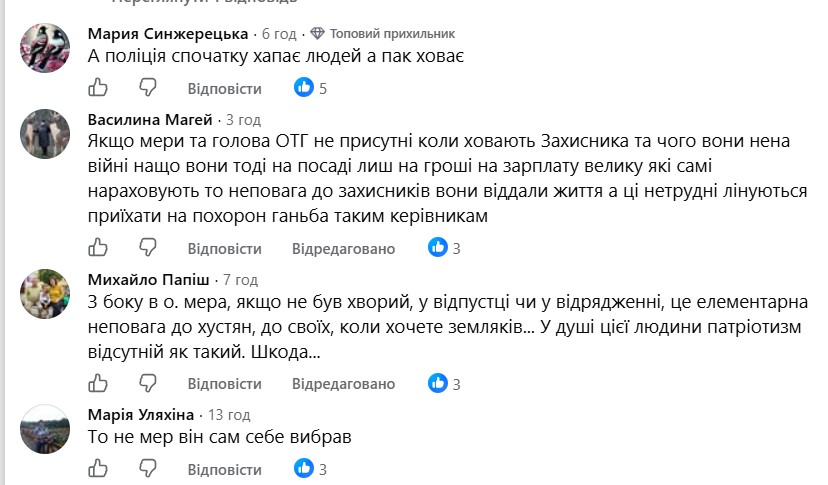Thumbs down Василина Магей's comment
Screen dimensions: 828x485
click(148, 247)
